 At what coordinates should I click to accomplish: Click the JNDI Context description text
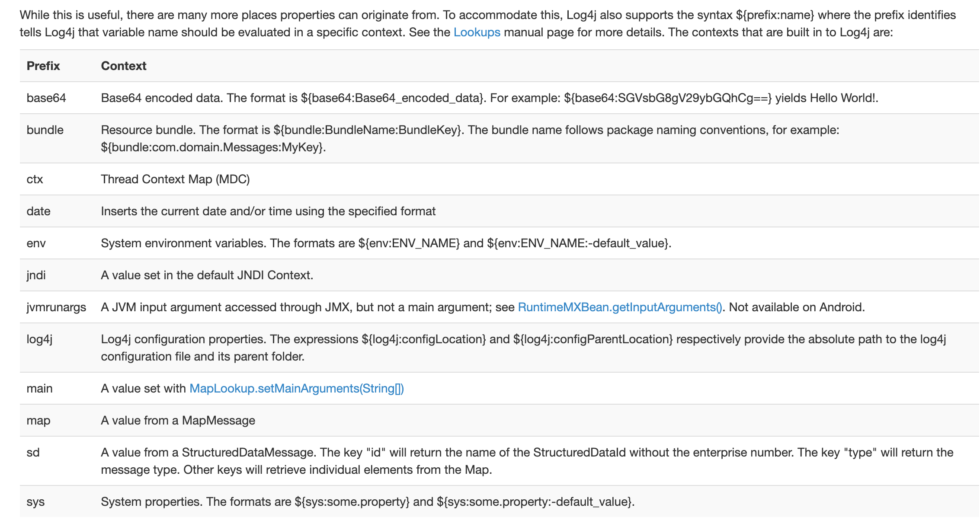207,275
